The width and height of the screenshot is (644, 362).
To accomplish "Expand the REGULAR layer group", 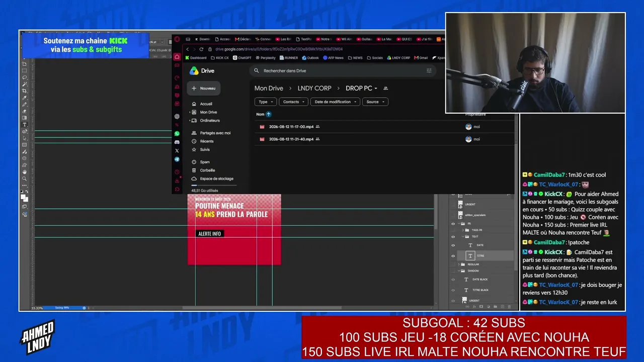I will click(x=459, y=264).
